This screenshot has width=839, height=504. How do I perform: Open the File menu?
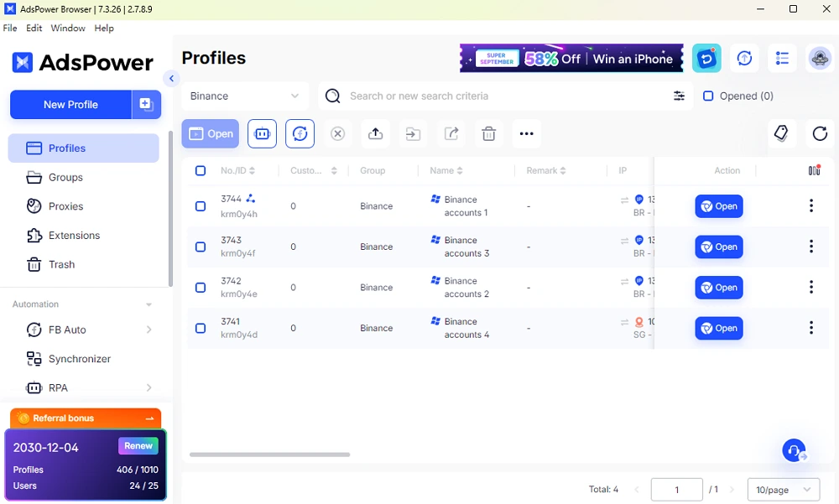(9, 28)
